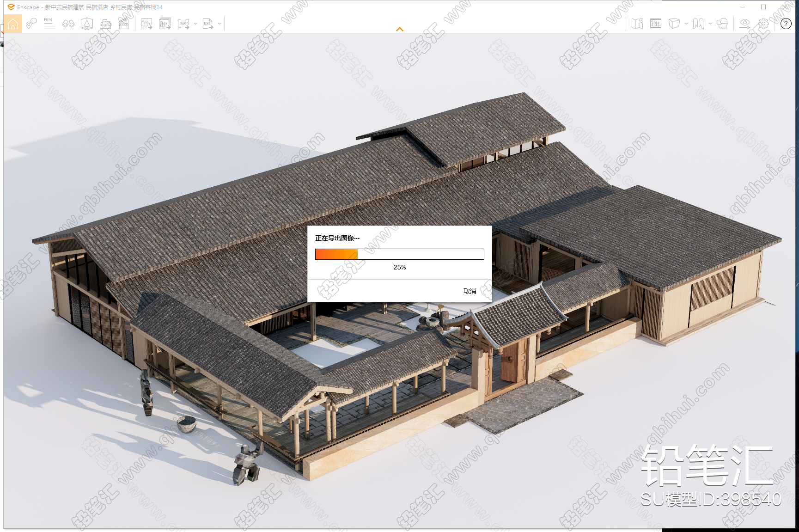Open the Site Context tool
Screen dimensions: 799x532
click(87, 24)
